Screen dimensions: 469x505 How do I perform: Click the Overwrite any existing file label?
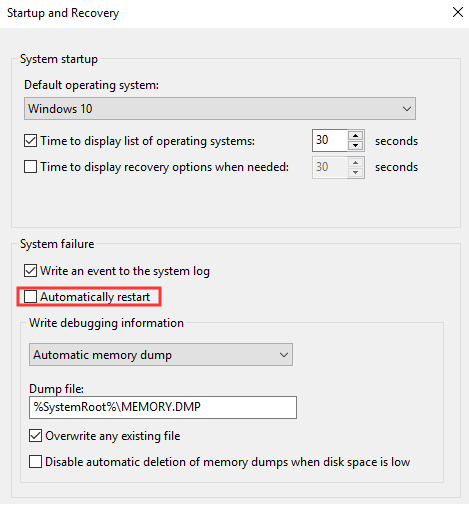pos(113,436)
